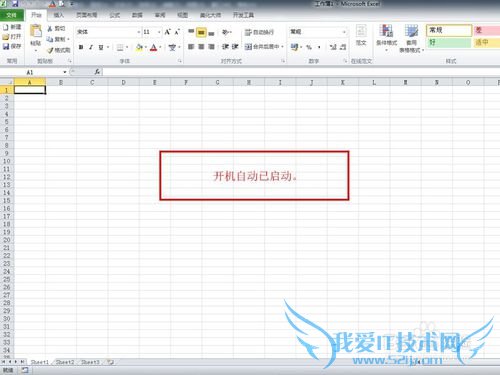
Task: Toggle middle vertical alignment (highlighted)
Action: (201, 32)
